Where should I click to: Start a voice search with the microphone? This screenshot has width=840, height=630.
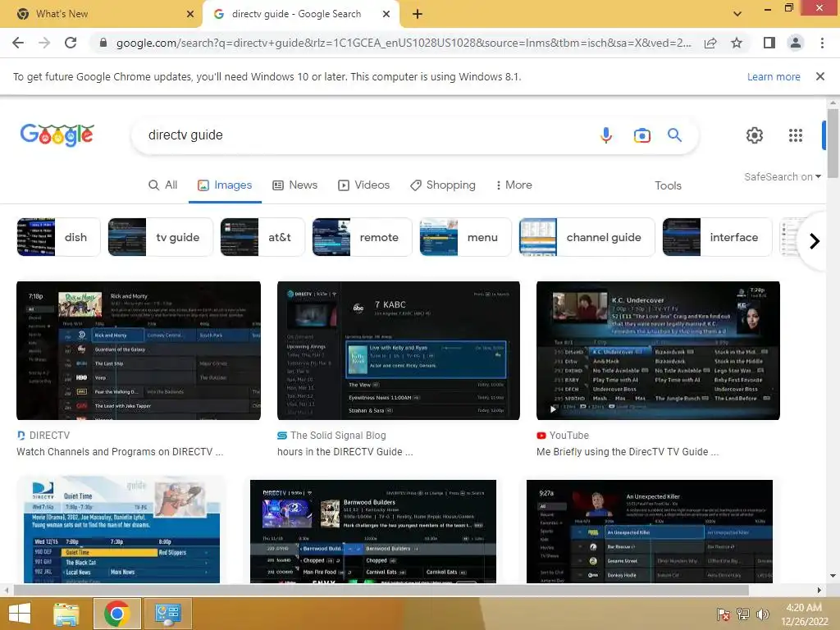pos(606,135)
